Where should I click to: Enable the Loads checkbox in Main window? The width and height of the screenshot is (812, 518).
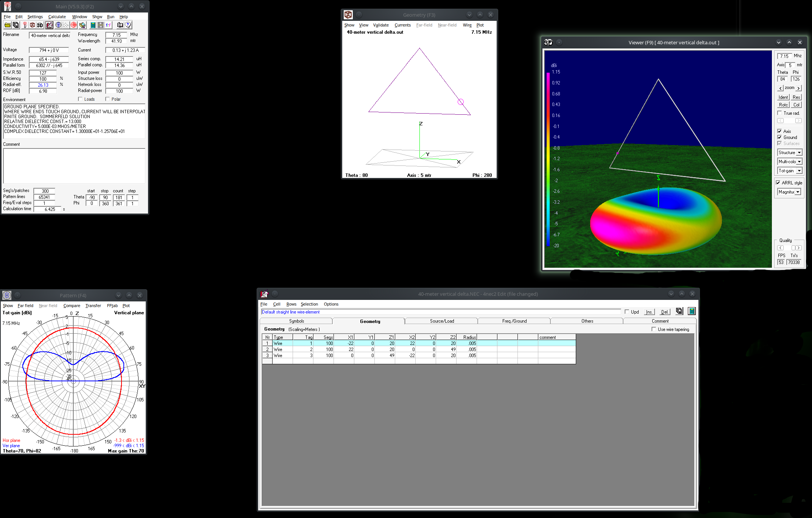click(x=80, y=99)
